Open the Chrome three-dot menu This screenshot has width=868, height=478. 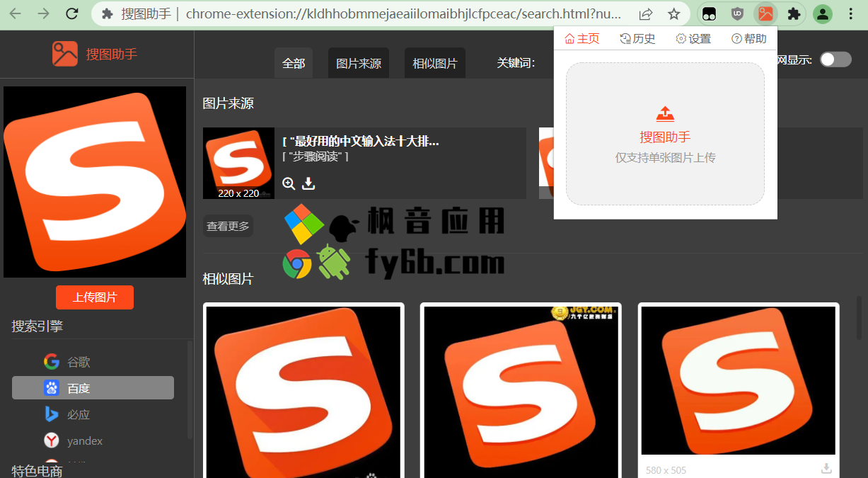coord(851,13)
